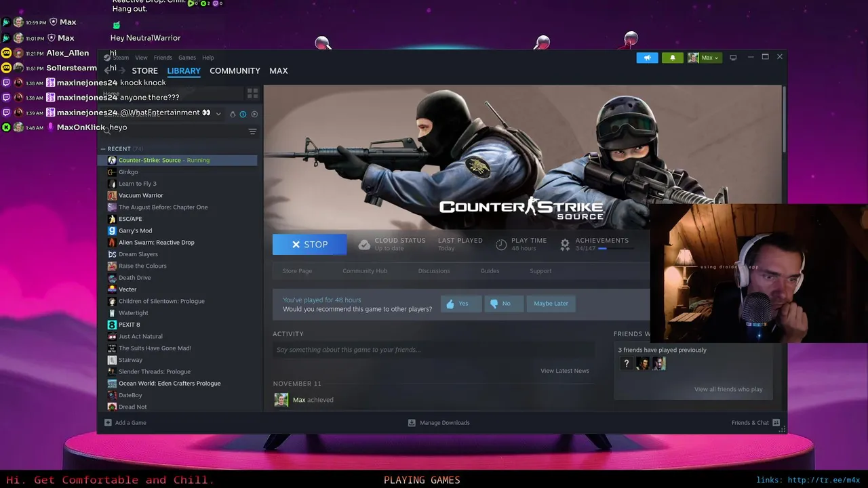Open the Guides link
The width and height of the screenshot is (868, 488).
tap(490, 271)
